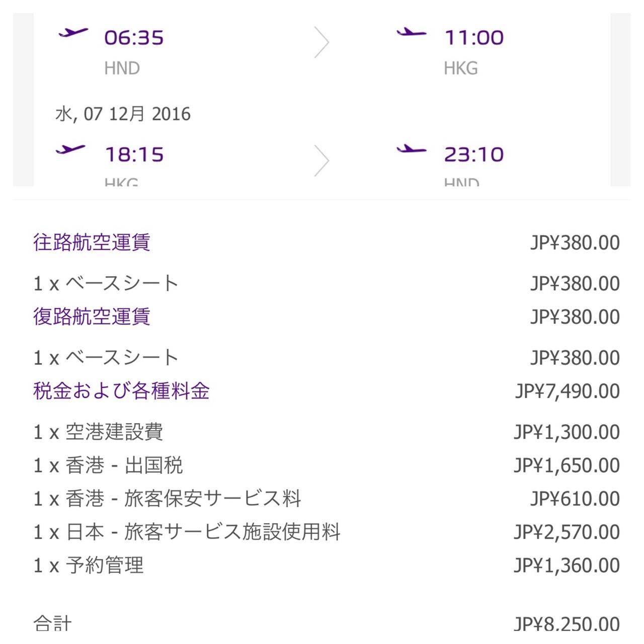Viewport: 644px width, 644px height.
Task: Click the 合計 total label
Action: click(x=52, y=624)
